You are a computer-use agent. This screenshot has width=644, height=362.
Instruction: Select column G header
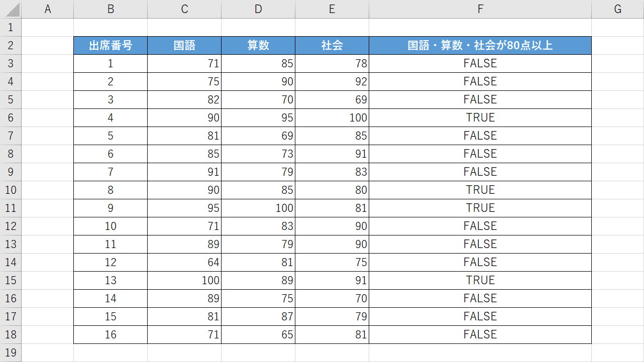pyautogui.click(x=618, y=9)
